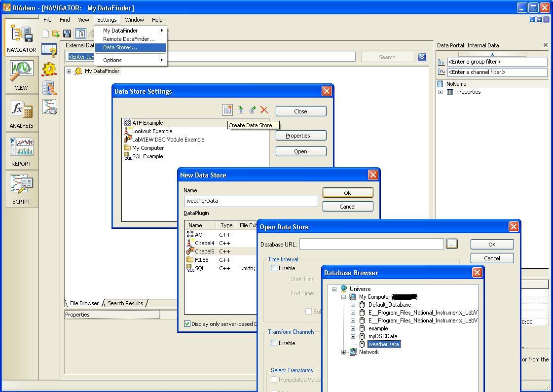Collapse Data Portal filter area with double chevron
Image resolution: width=553 pixels, height=392 pixels.
[x=492, y=54]
